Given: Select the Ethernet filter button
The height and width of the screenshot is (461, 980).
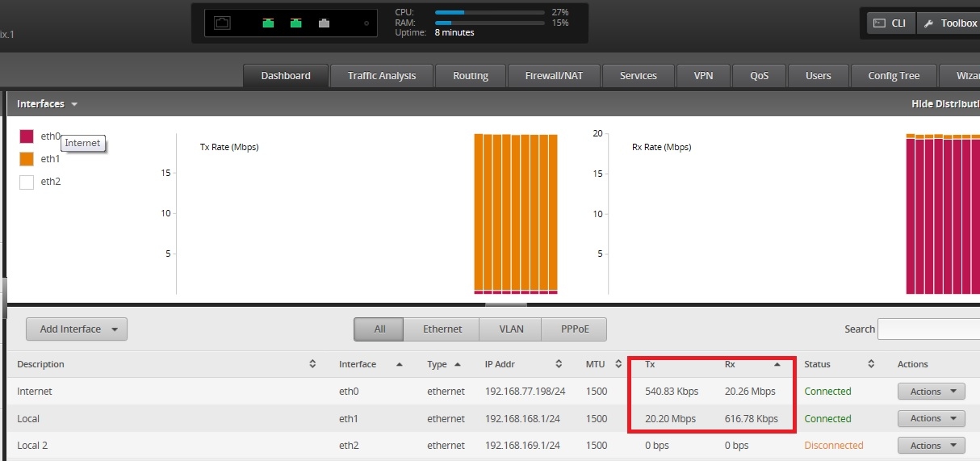Looking at the screenshot, I should 442,329.
